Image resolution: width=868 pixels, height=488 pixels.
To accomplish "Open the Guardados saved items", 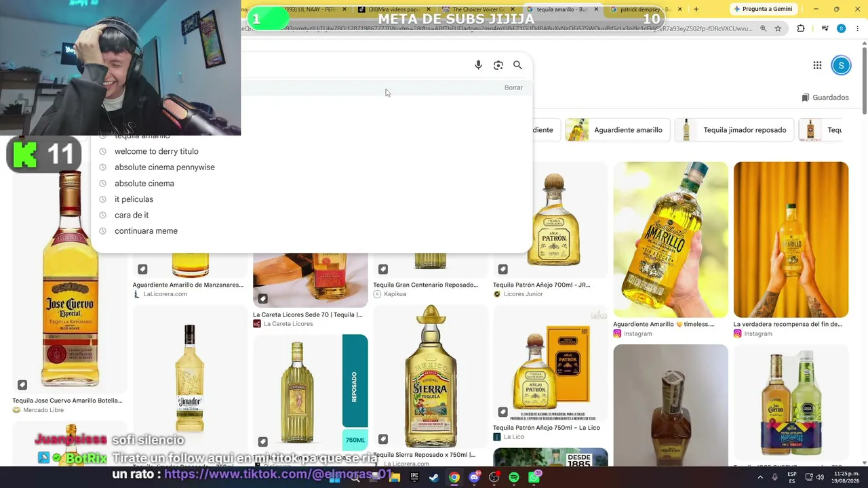I will pos(825,98).
